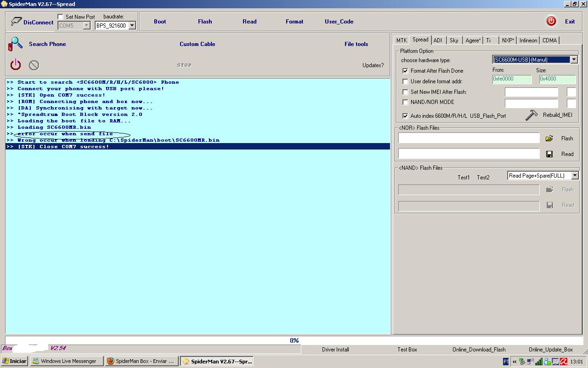
Task: Click the Avira red umbrella tray icon
Action: point(564,362)
